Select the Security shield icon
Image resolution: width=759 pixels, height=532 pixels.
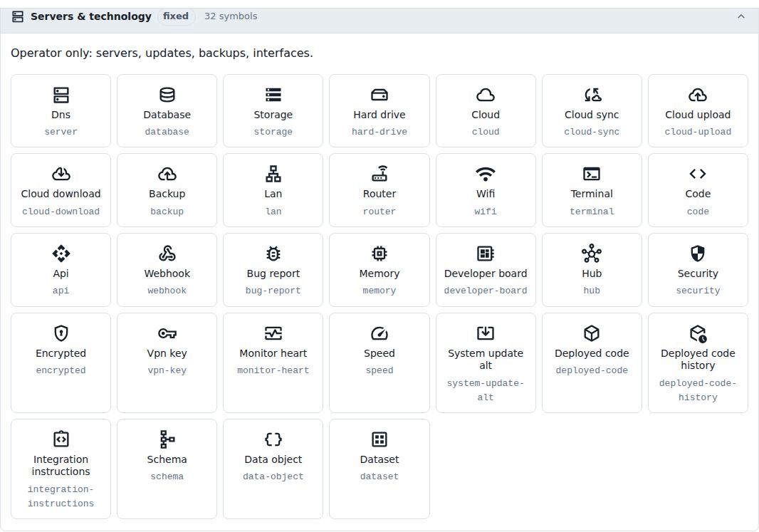[698, 253]
